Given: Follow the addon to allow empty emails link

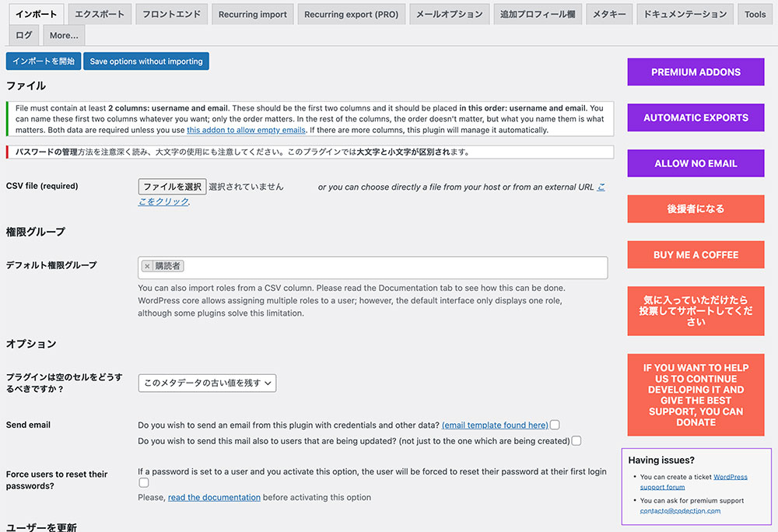Looking at the screenshot, I should 246,130.
